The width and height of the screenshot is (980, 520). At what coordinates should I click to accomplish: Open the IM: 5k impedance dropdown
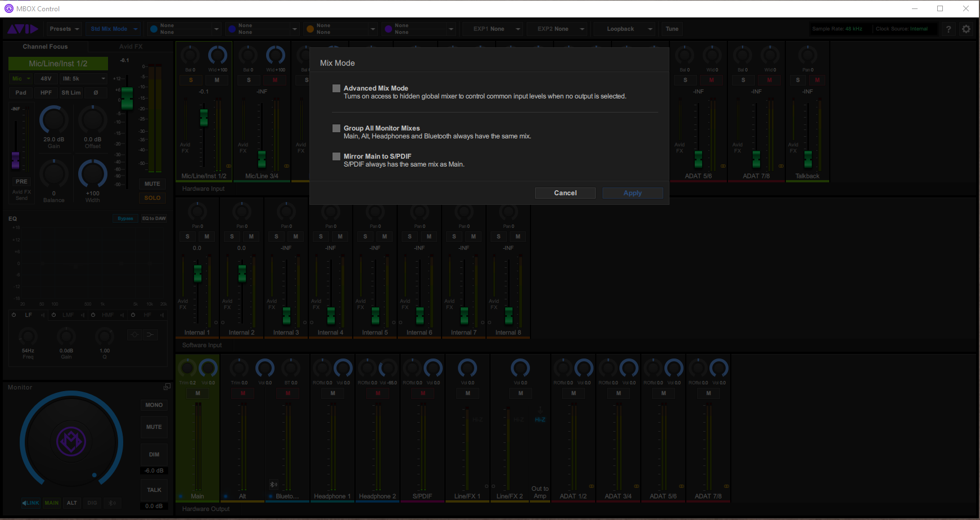tap(83, 78)
